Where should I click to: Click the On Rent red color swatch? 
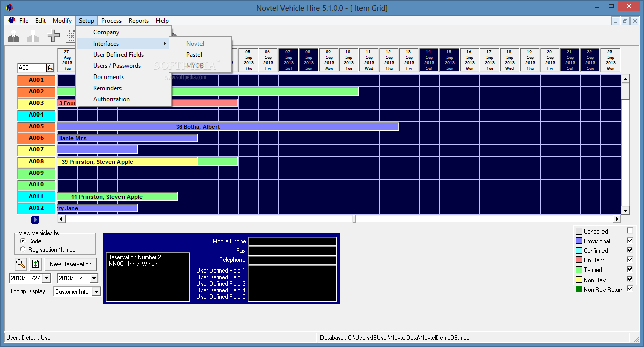(x=579, y=260)
